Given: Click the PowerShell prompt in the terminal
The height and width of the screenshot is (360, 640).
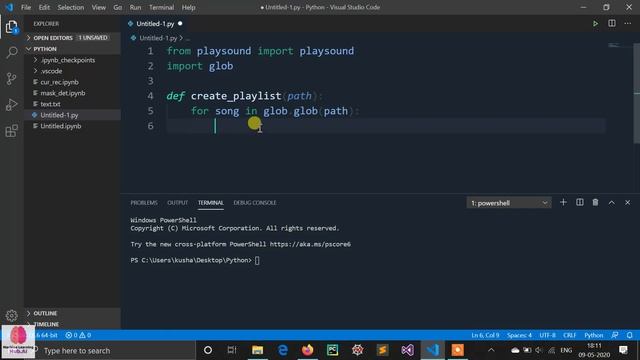Looking at the screenshot, I should pyautogui.click(x=191, y=260).
